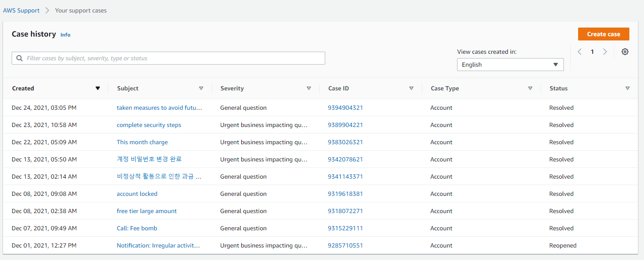Click the Create case button

(604, 34)
